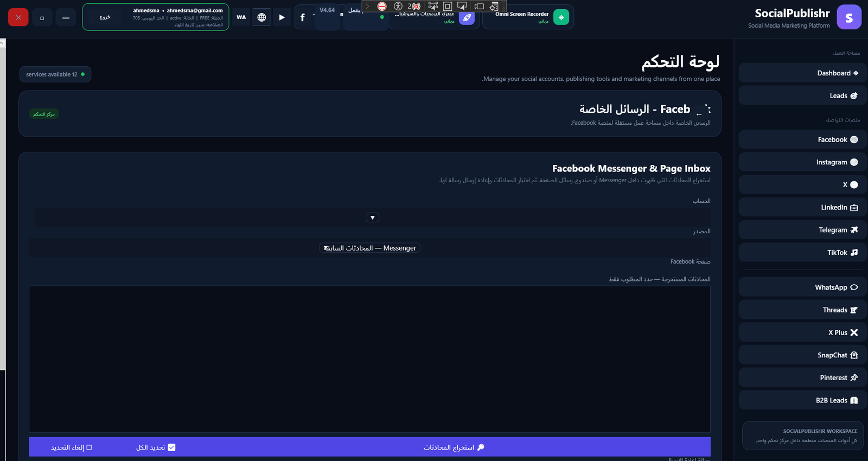Click the SocialPublishr purple S logo
The height and width of the screenshot is (461, 868).
pyautogui.click(x=849, y=17)
